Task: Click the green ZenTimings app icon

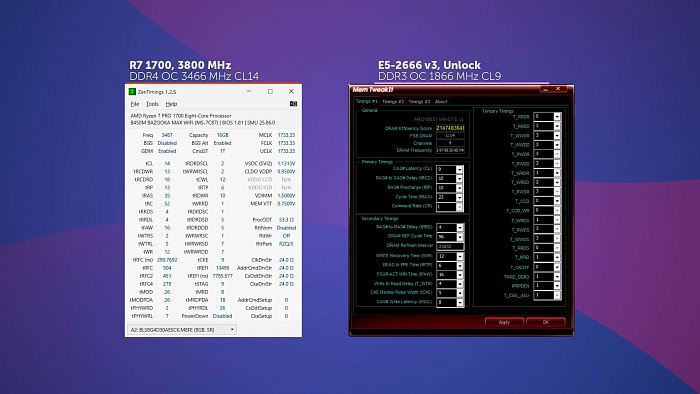Action: point(132,91)
